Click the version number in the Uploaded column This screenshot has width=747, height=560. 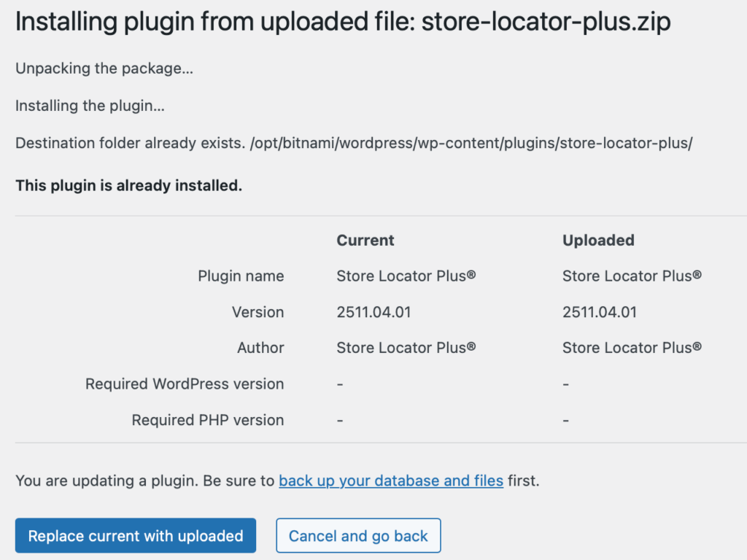pyautogui.click(x=600, y=312)
